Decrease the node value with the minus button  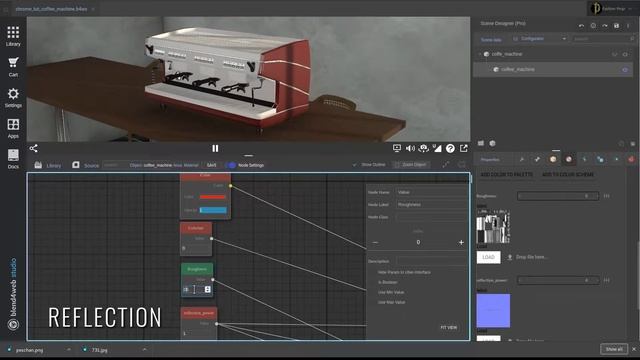[x=375, y=242]
